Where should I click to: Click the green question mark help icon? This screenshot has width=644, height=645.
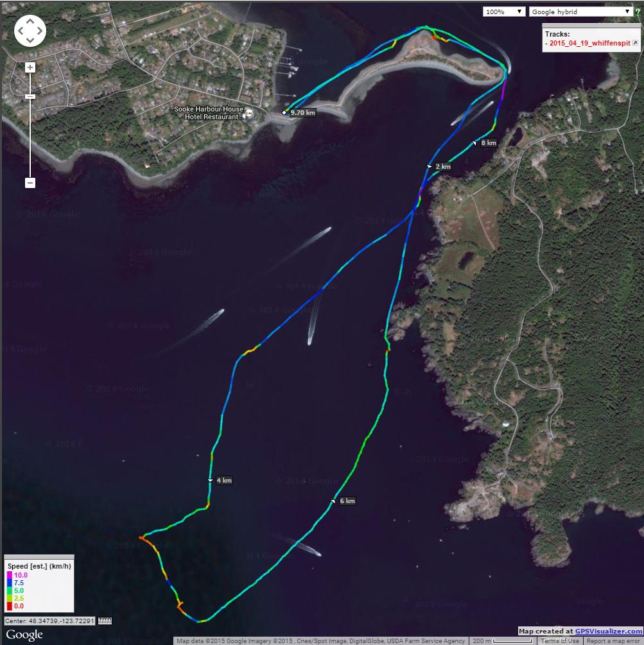point(638,12)
